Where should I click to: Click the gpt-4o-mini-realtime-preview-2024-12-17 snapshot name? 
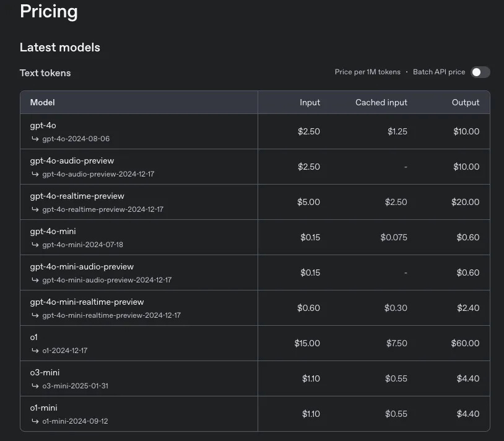(111, 315)
